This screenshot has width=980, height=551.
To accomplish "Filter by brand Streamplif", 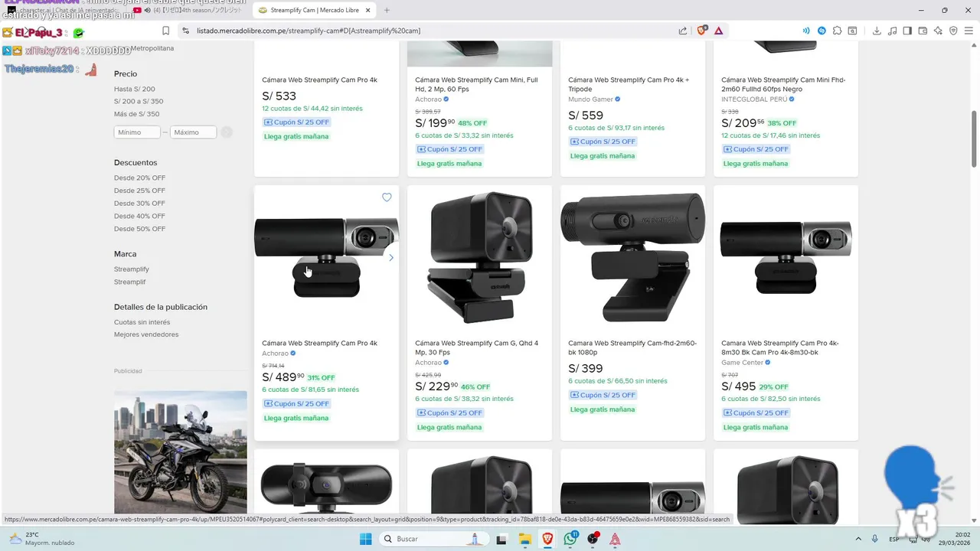I will (130, 282).
